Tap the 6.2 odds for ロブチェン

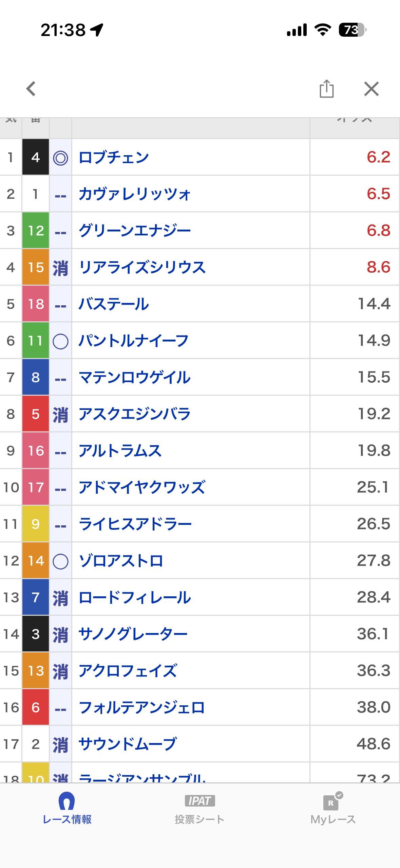tap(378, 157)
